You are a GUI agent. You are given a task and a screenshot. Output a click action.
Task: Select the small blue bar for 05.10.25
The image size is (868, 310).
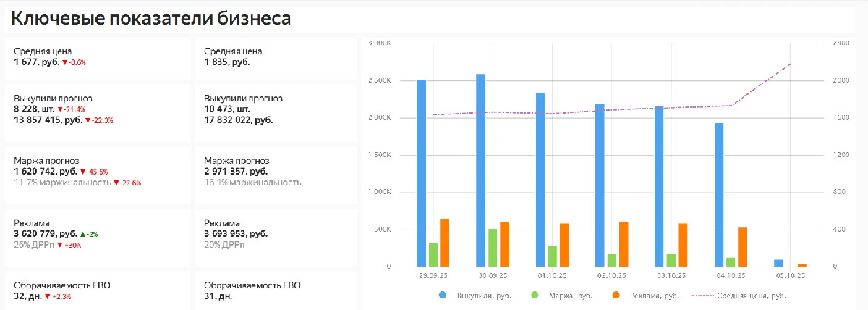(778, 263)
